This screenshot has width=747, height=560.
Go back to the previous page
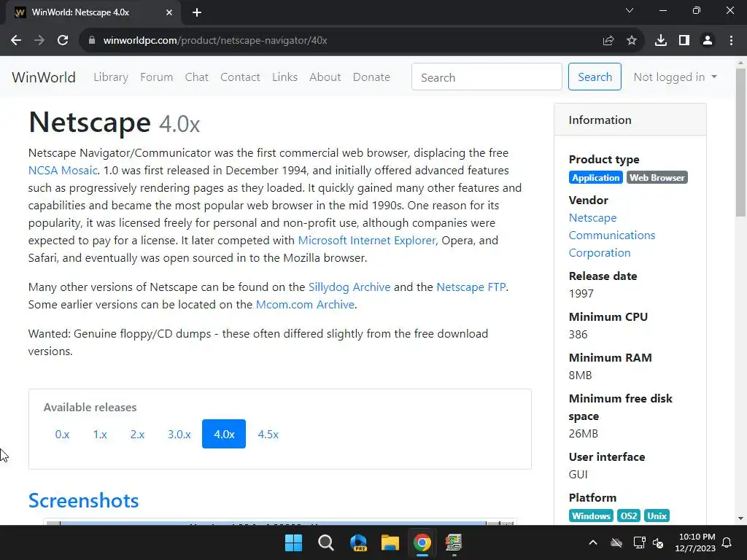[x=16, y=41]
